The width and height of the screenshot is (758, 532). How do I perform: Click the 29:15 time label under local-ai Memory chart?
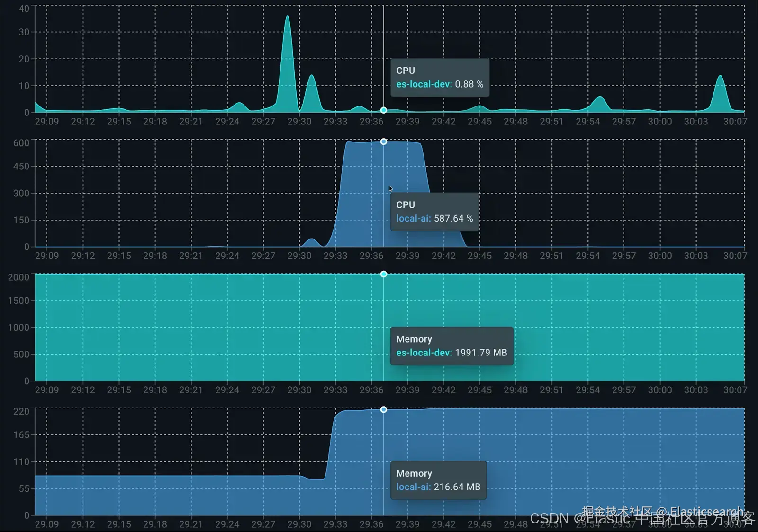pyautogui.click(x=119, y=524)
